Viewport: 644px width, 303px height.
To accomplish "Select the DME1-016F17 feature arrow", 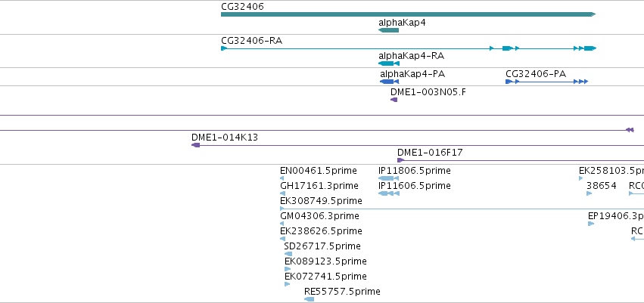I will (x=401, y=160).
